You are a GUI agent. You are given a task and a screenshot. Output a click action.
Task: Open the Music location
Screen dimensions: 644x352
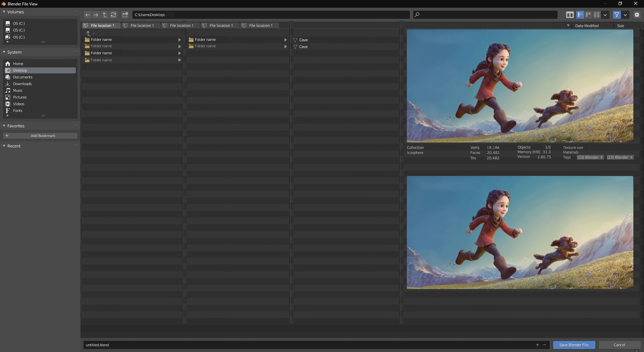(x=40, y=91)
